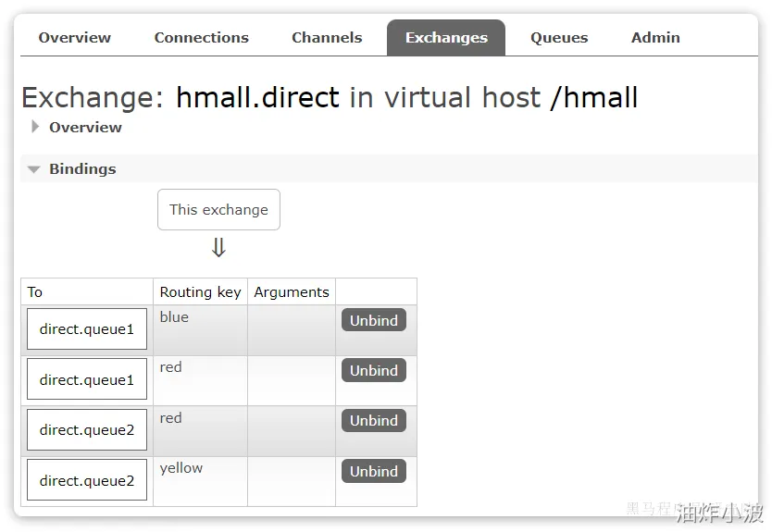
Task: Navigate to the Admin tab
Action: pyautogui.click(x=655, y=38)
